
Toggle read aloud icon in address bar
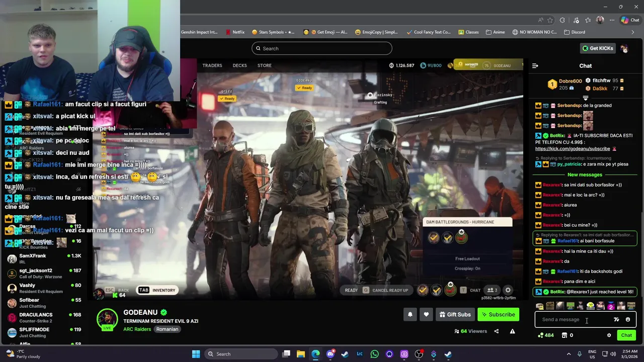pyautogui.click(x=541, y=20)
